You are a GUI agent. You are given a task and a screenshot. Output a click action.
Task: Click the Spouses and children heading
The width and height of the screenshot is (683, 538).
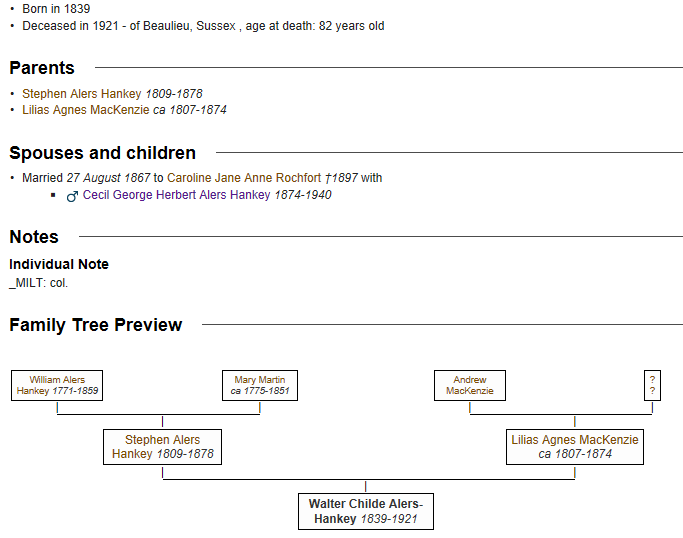click(102, 153)
